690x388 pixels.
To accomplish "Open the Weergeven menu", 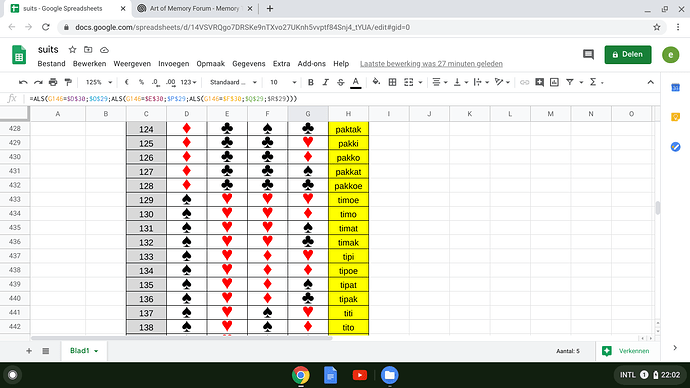I will pyautogui.click(x=132, y=64).
